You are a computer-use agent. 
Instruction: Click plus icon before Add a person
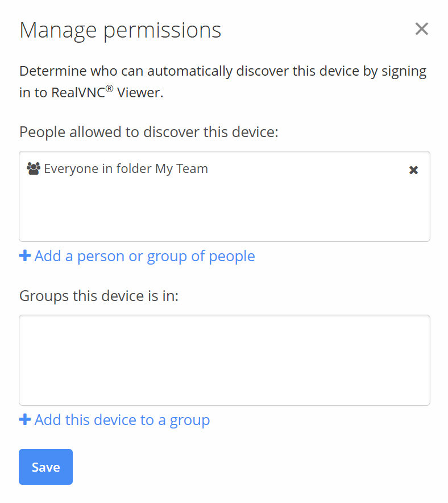point(25,256)
